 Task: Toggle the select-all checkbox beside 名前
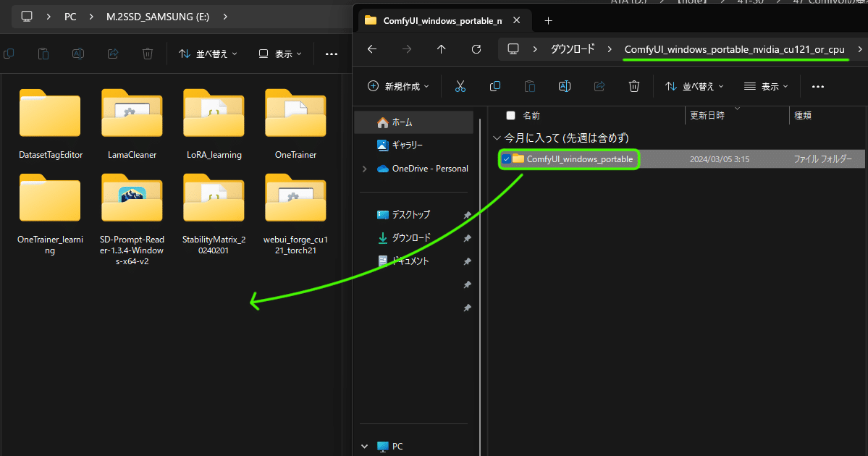510,116
